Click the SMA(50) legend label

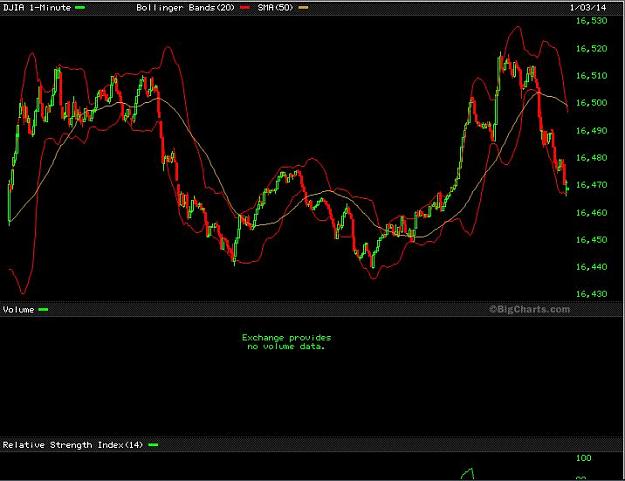pos(275,8)
